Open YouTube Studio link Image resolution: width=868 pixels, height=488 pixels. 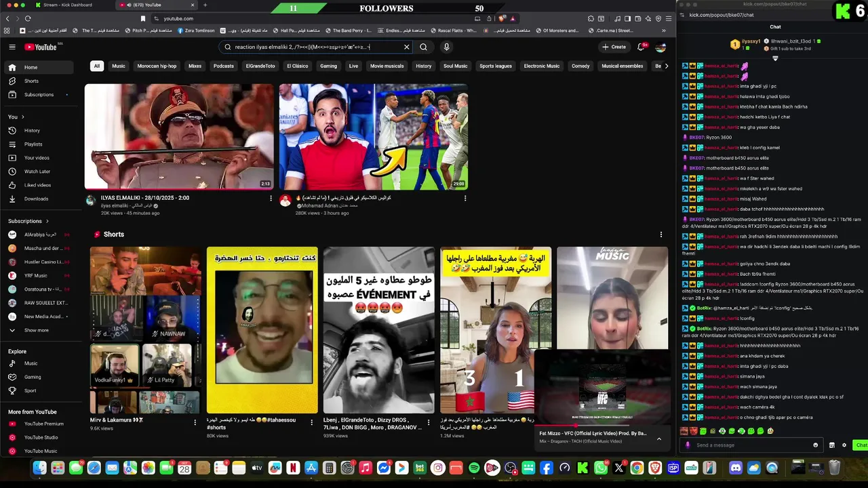tap(39, 437)
